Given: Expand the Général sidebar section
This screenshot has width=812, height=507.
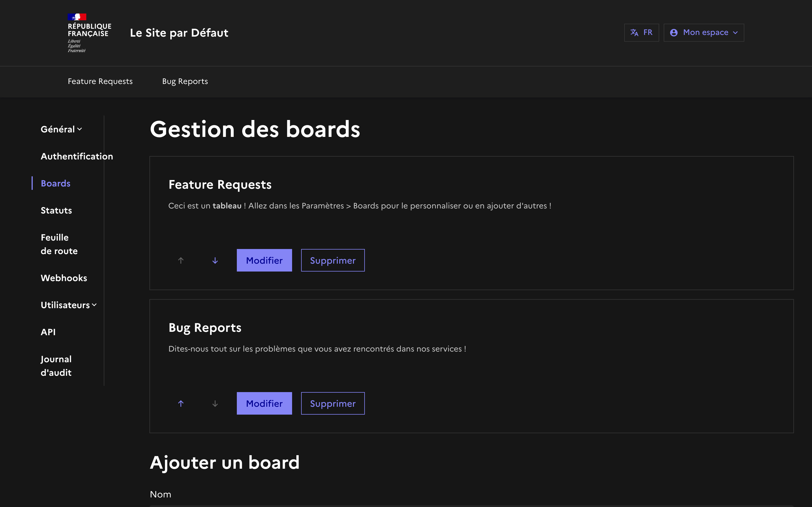Looking at the screenshot, I should [x=61, y=130].
